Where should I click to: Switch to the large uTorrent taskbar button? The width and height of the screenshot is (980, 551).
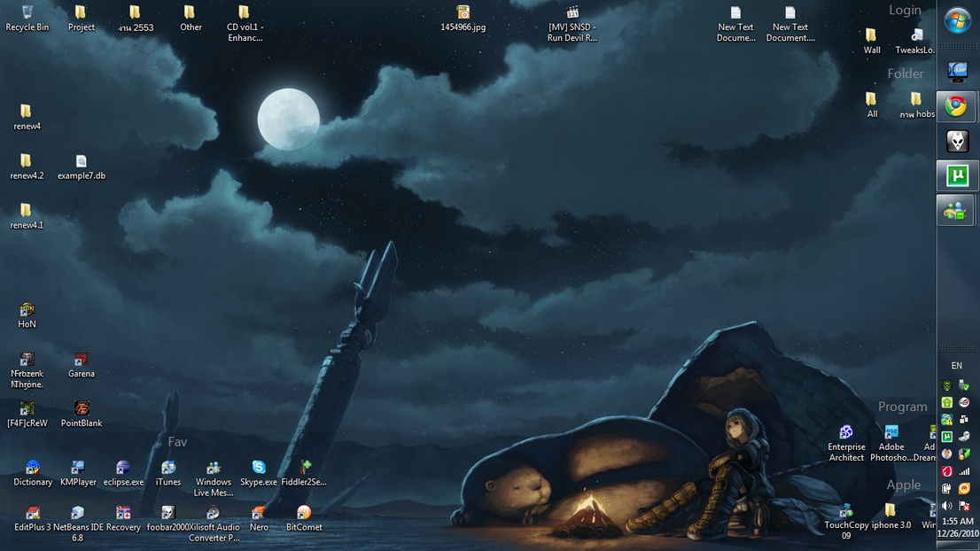click(957, 175)
